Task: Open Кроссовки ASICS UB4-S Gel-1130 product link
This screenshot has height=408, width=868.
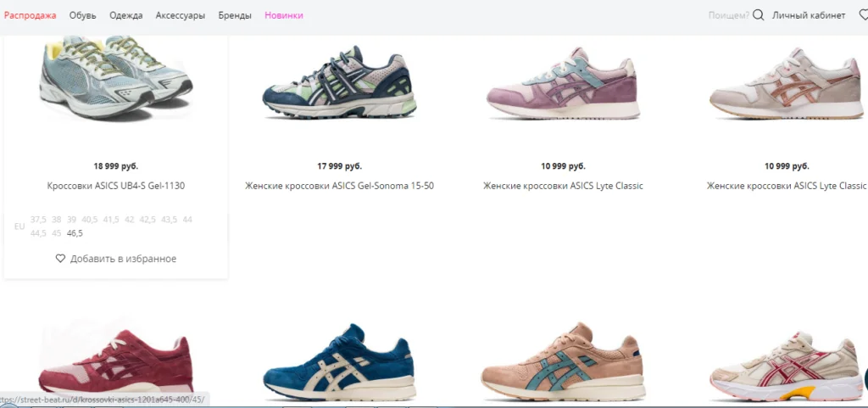Action: pyautogui.click(x=116, y=186)
